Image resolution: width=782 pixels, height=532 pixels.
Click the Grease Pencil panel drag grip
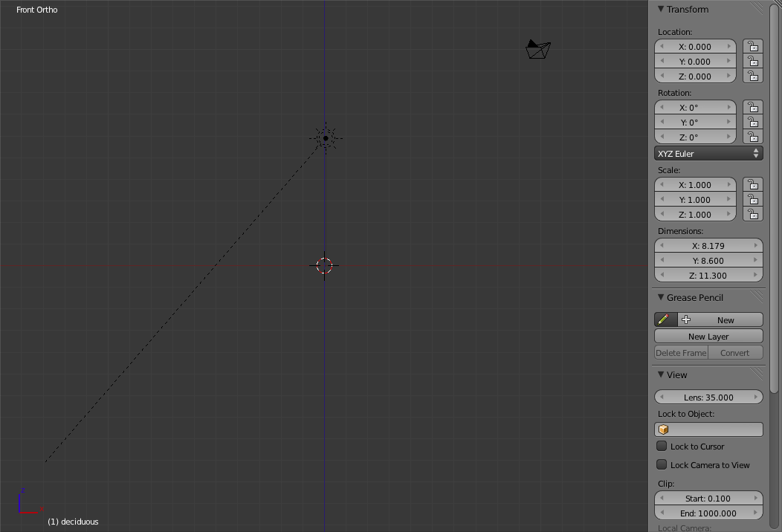(x=757, y=296)
